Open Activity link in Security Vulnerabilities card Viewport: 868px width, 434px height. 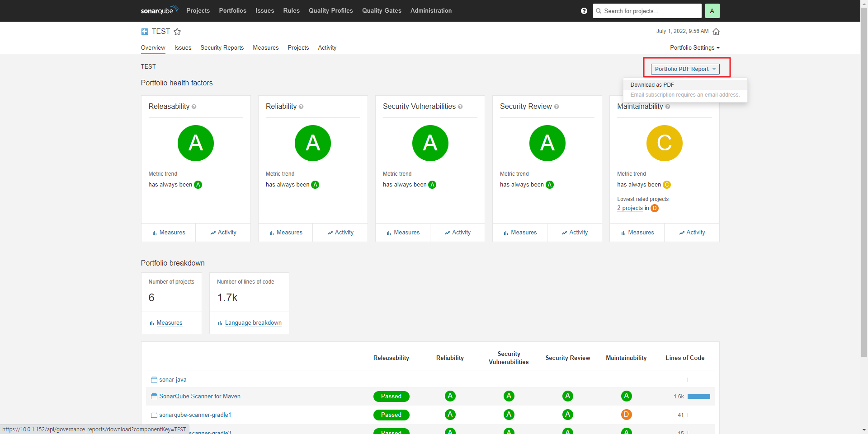click(x=461, y=233)
